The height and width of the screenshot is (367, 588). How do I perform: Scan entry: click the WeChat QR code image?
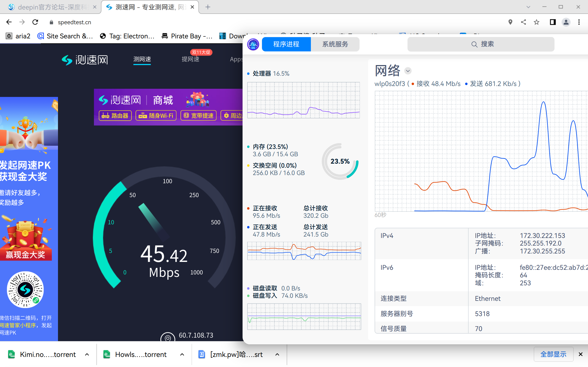[x=25, y=290]
